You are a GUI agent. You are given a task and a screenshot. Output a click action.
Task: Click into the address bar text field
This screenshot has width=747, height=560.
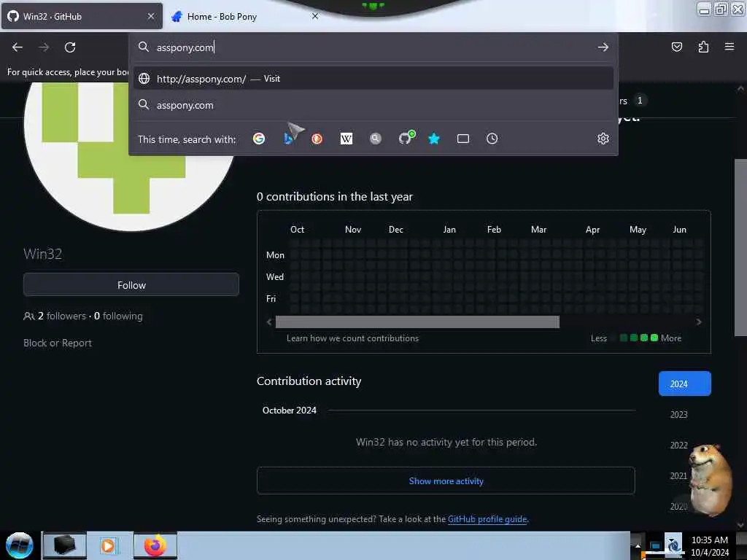click(371, 47)
